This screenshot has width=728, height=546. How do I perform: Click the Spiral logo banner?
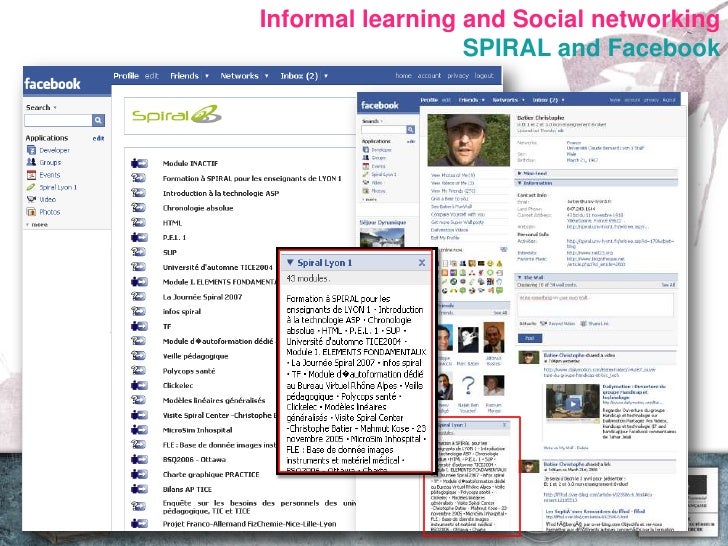point(176,114)
